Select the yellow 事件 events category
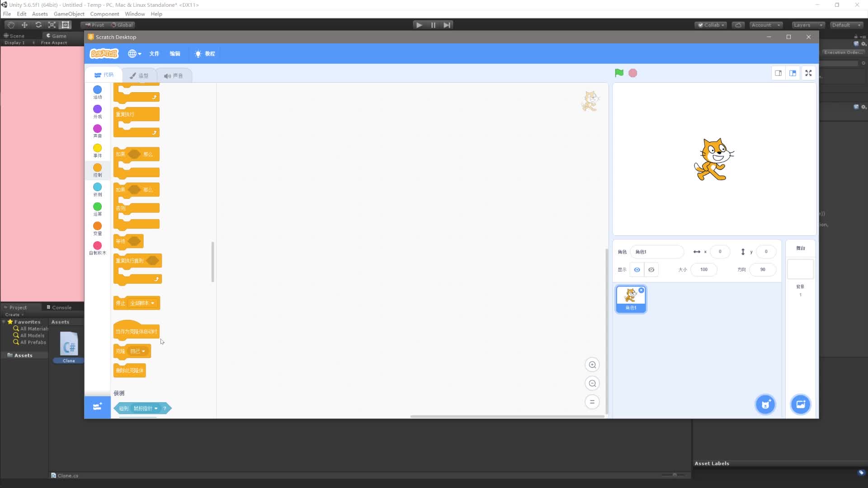 coord(97,150)
